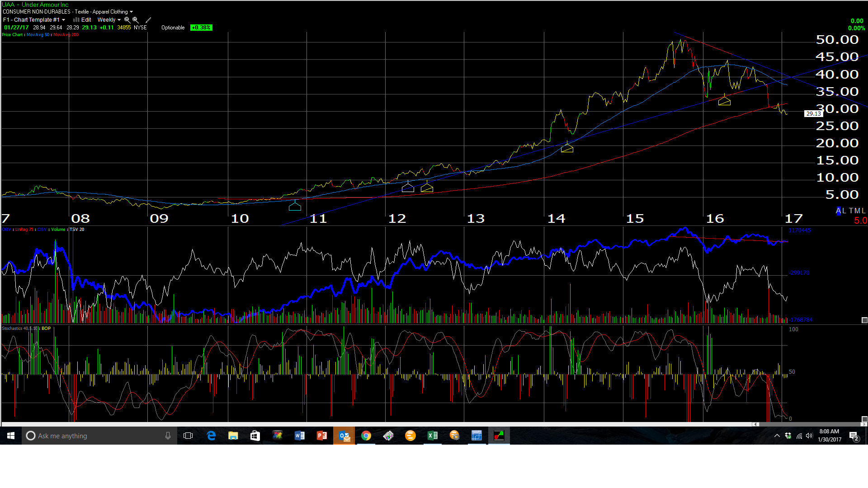Click the bar chart Edit icon
This screenshot has height=488, width=868.
tap(76, 20)
